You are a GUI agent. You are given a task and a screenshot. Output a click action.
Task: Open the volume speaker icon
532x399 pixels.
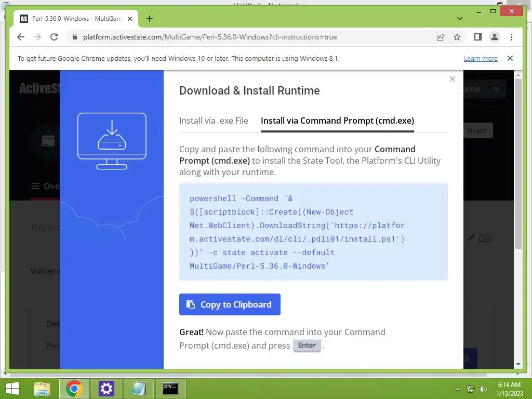point(483,389)
